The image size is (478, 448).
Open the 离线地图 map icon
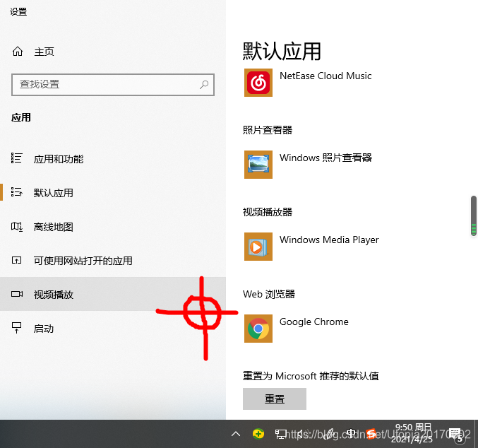[x=16, y=226]
